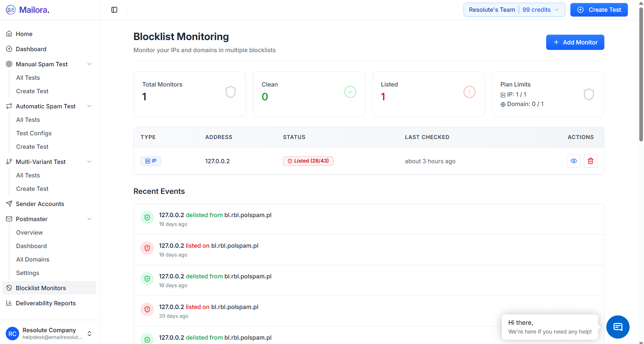Click the delete monitor trash icon
Screen dimensions: 644x344
click(590, 161)
